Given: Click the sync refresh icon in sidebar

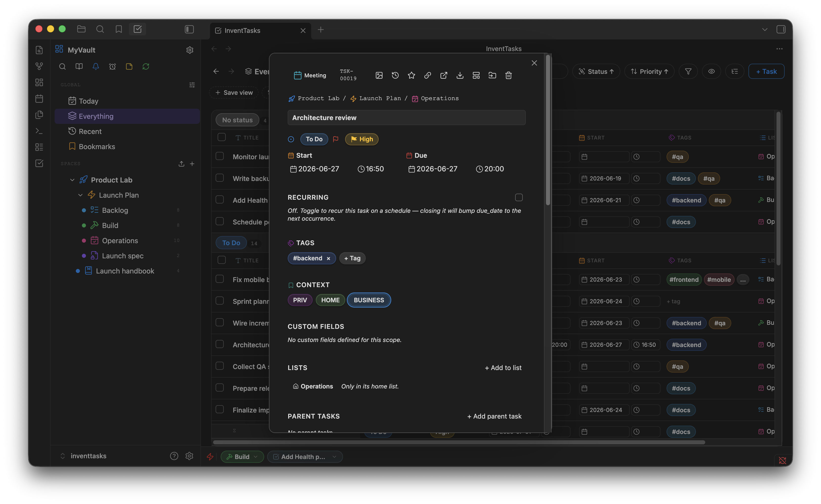Looking at the screenshot, I should click(x=146, y=66).
